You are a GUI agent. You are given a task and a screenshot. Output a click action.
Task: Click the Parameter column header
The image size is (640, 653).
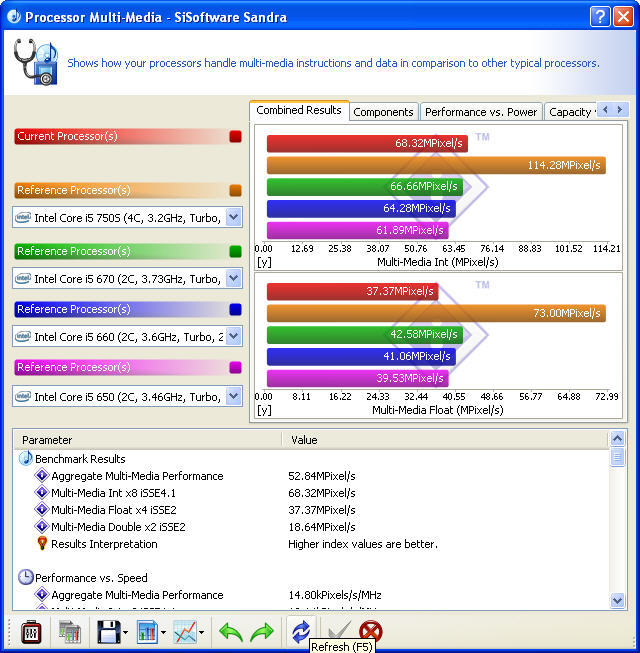coord(148,440)
